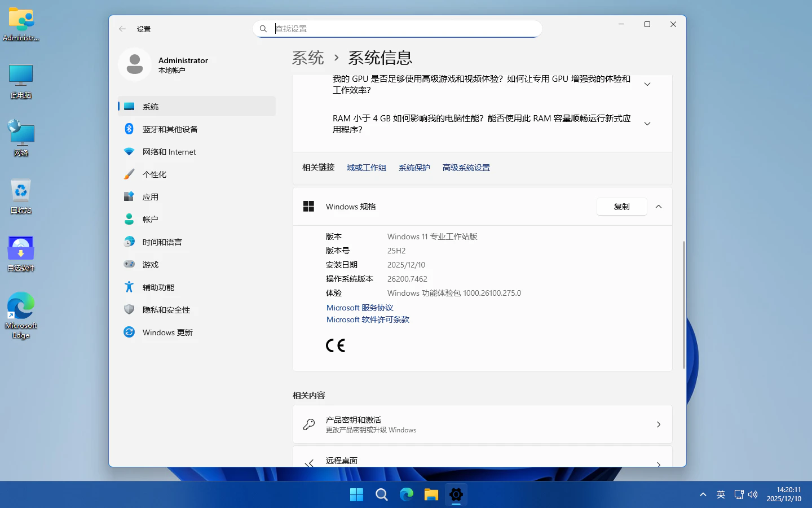Open 隐私和安全性 via the shield icon

tap(129, 309)
